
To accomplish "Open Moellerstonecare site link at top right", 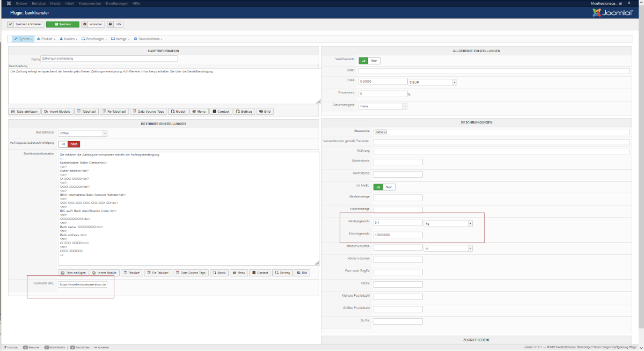I will click(x=606, y=3).
